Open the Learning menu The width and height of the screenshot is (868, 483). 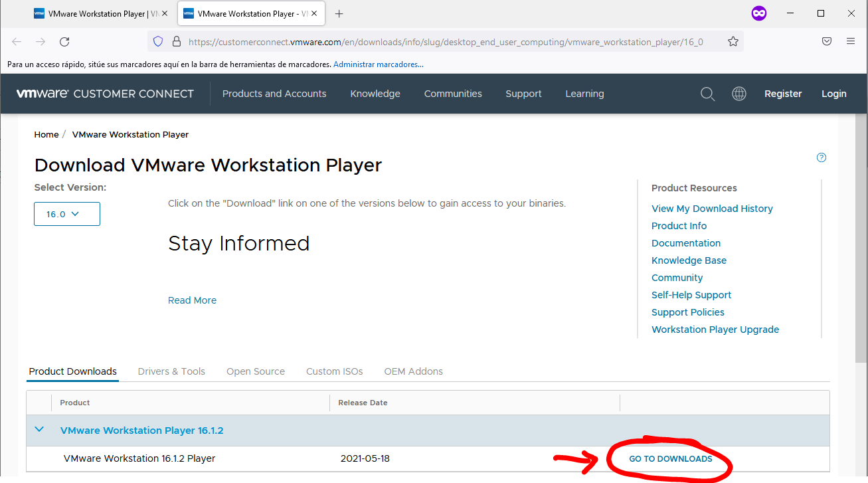(x=584, y=94)
